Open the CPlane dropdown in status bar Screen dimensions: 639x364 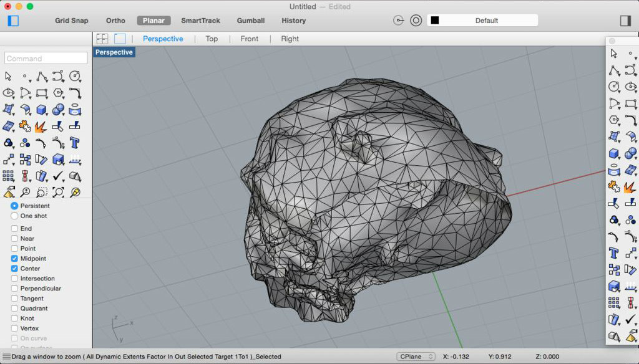(416, 357)
